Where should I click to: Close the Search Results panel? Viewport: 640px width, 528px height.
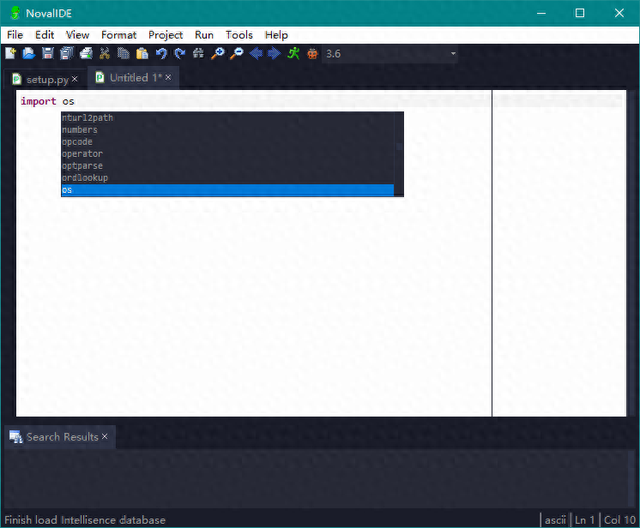point(105,437)
